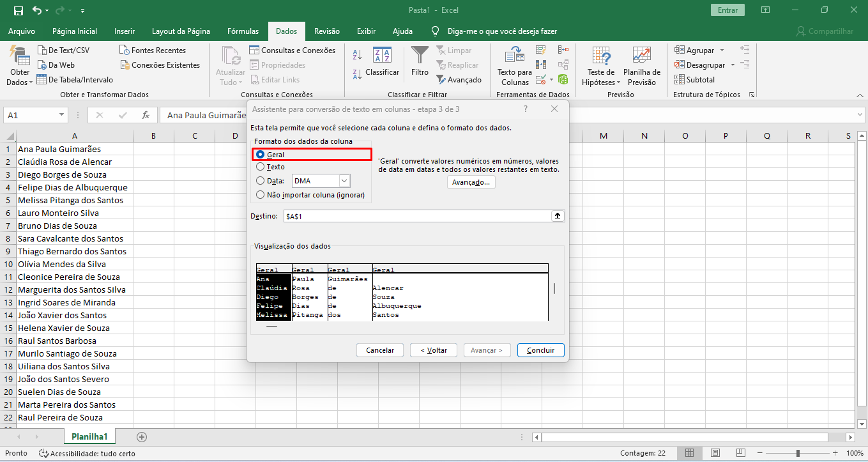This screenshot has height=462, width=868.
Task: Click the collapse dialog icon beside Destino
Action: [558, 217]
